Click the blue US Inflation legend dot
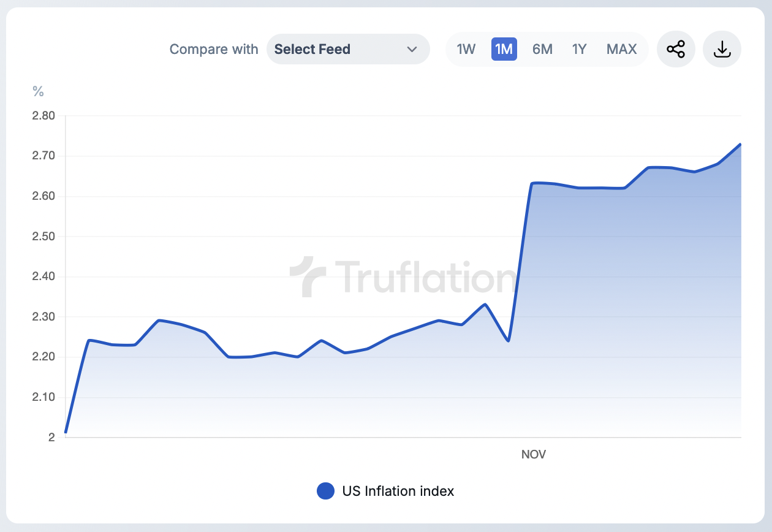The image size is (772, 532). coord(325,491)
